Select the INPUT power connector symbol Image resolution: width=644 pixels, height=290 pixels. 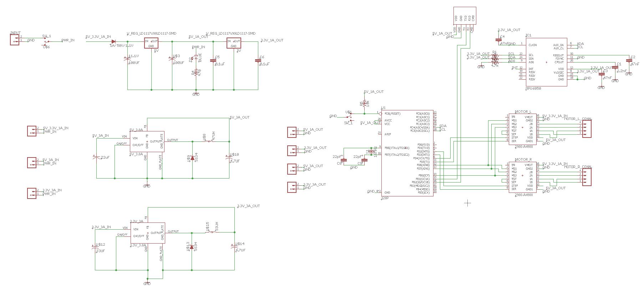tap(15, 39)
